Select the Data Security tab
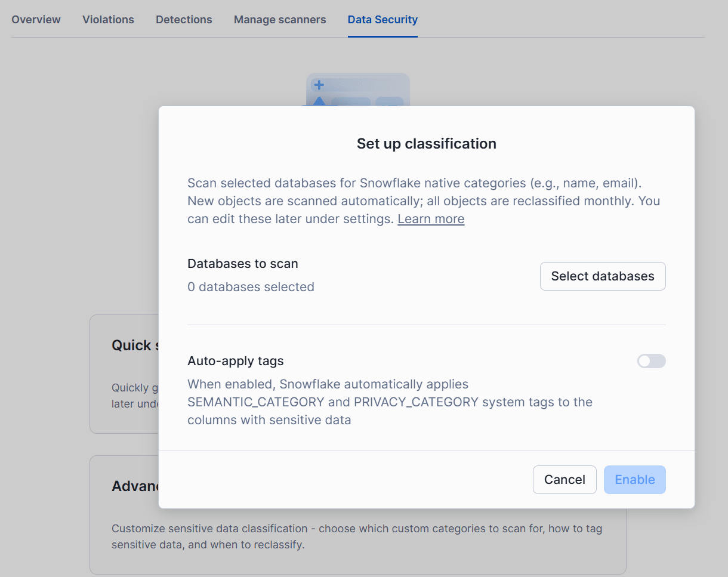 [x=382, y=20]
